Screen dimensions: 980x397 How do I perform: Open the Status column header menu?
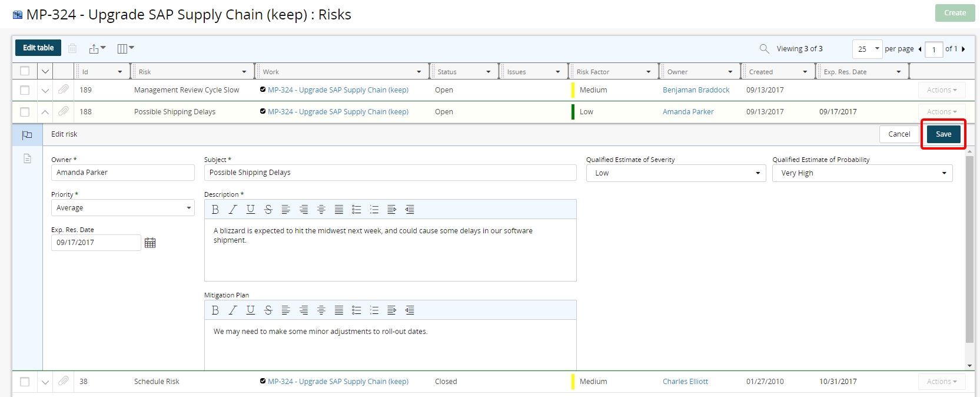tap(488, 72)
